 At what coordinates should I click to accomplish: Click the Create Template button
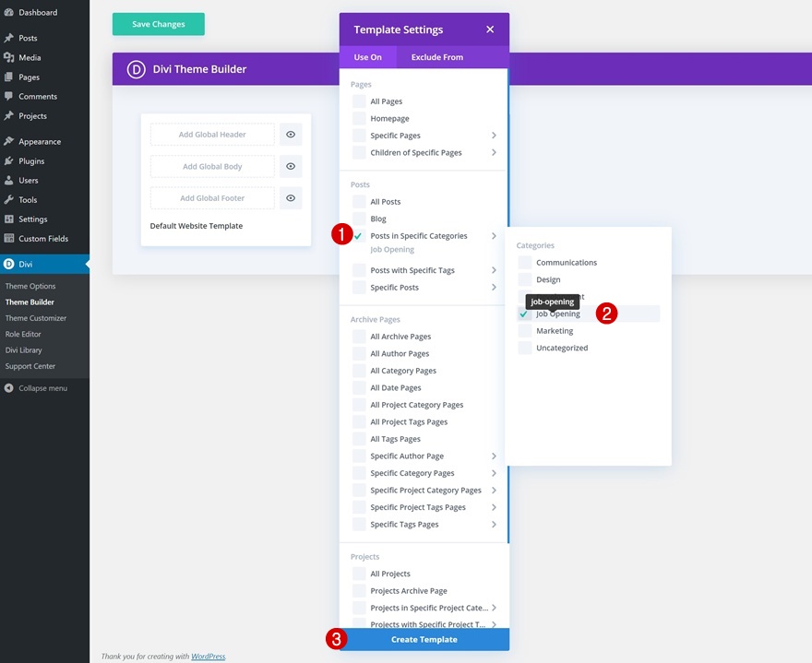pyautogui.click(x=424, y=640)
